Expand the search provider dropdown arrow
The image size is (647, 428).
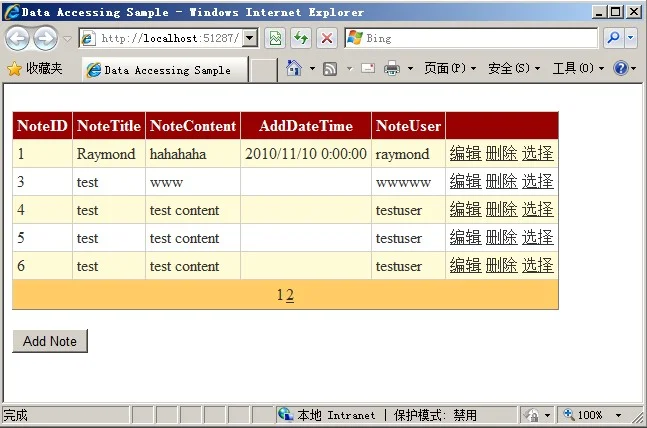630,38
